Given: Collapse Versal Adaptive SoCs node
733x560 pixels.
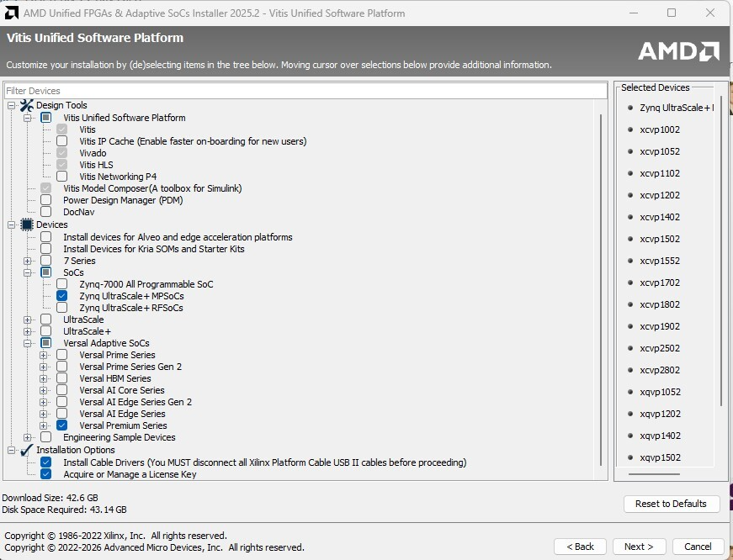Looking at the screenshot, I should click(x=27, y=343).
